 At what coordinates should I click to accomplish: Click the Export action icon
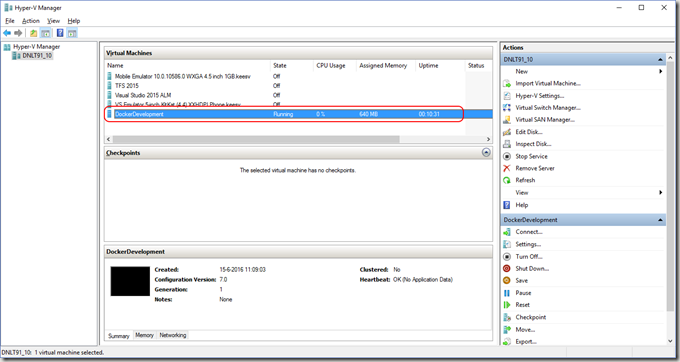coord(507,342)
